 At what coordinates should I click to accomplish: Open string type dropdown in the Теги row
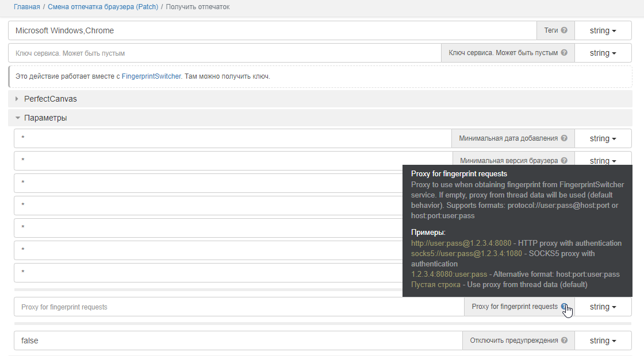[603, 30]
